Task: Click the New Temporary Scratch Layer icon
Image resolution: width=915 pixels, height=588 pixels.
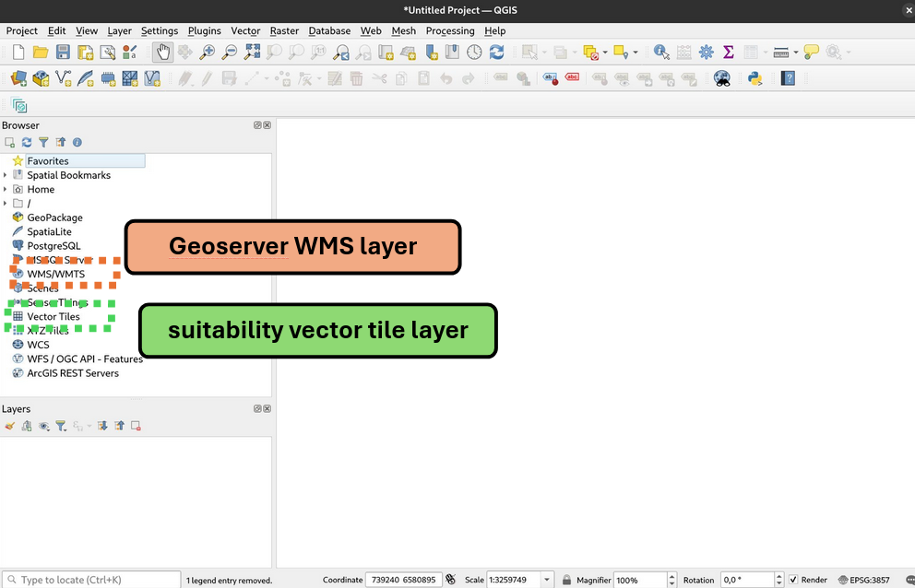Action: click(107, 78)
